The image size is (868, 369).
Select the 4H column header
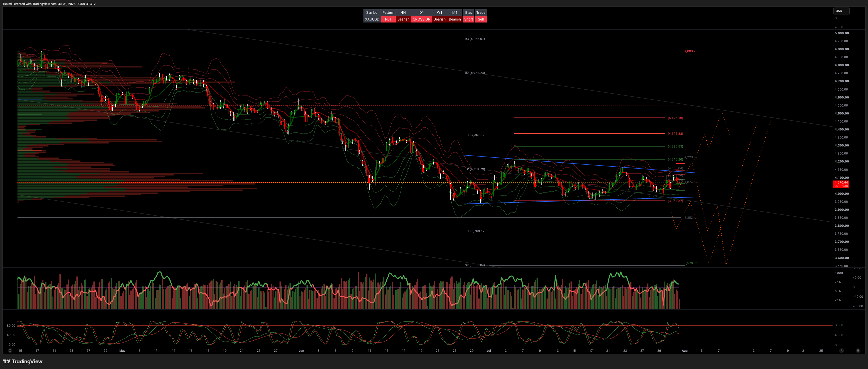tap(403, 12)
